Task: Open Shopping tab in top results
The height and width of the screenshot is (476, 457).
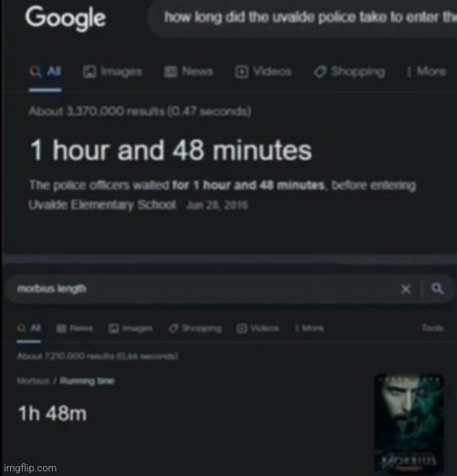Action: (x=349, y=72)
